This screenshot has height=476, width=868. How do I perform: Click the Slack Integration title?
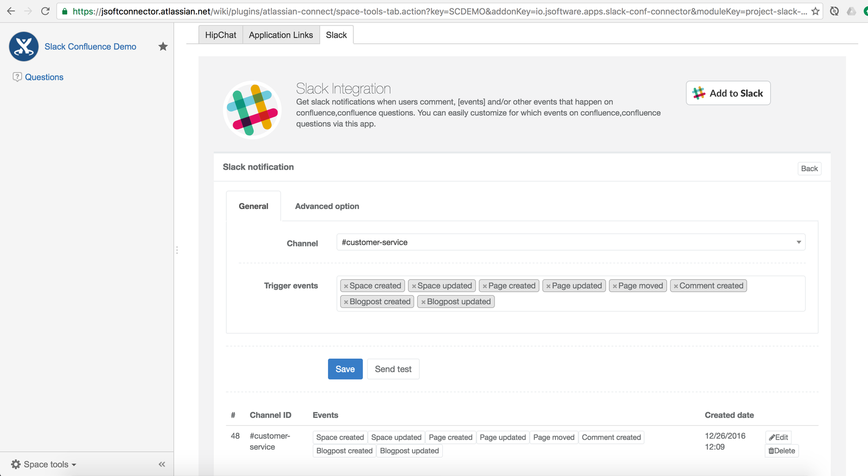point(343,88)
